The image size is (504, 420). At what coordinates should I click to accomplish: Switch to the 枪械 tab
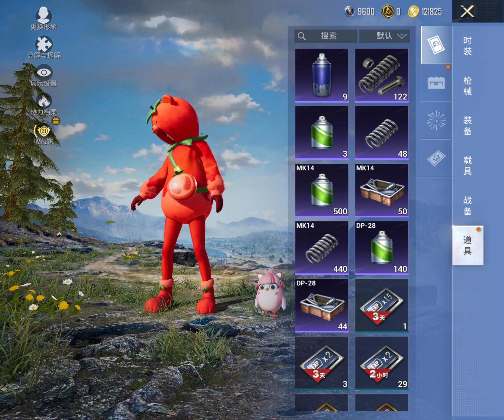pos(467,86)
